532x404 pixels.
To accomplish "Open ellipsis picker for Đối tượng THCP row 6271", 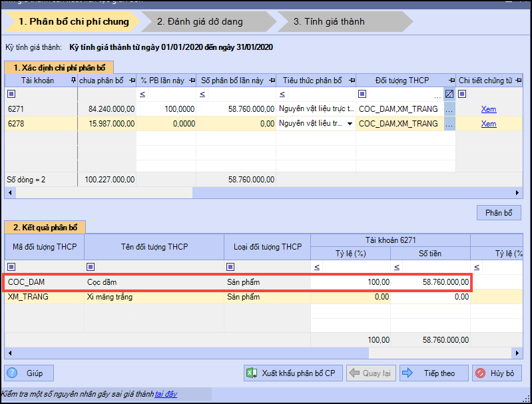I will pyautogui.click(x=449, y=109).
